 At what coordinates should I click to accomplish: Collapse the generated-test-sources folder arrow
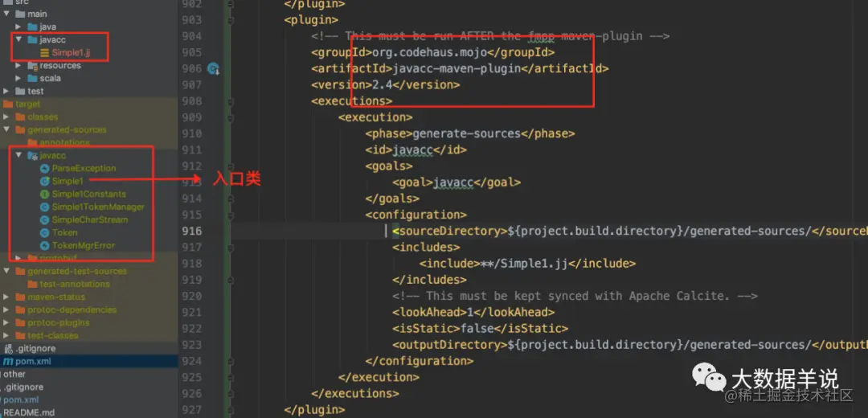[6, 271]
